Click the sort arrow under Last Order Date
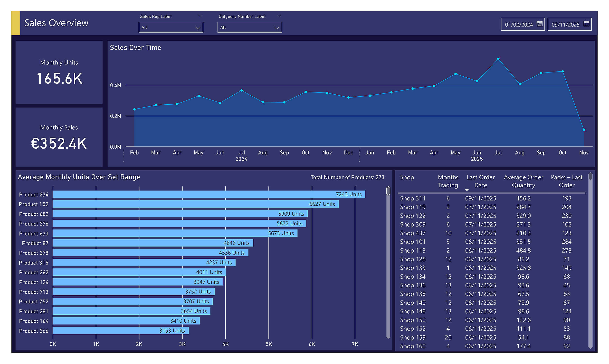The image size is (609, 364). pyautogui.click(x=467, y=190)
